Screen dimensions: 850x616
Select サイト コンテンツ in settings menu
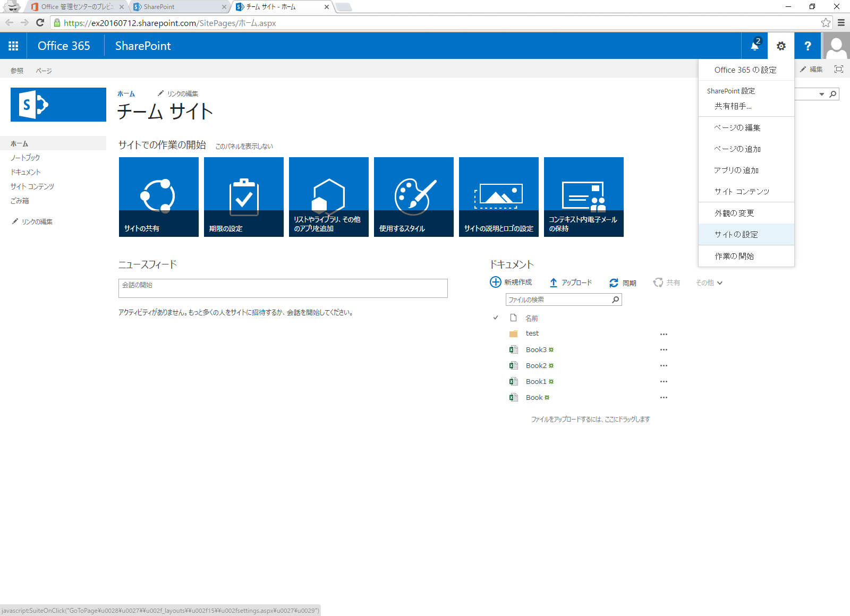[x=746, y=191]
